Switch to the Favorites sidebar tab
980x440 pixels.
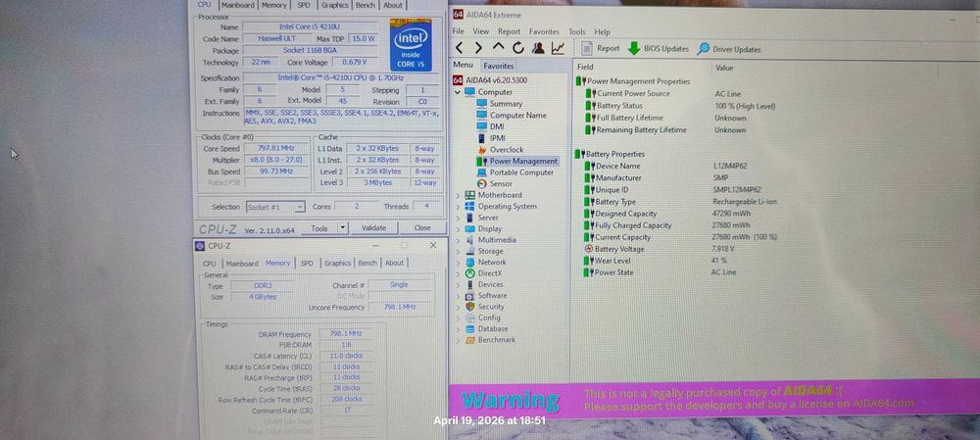499,66
